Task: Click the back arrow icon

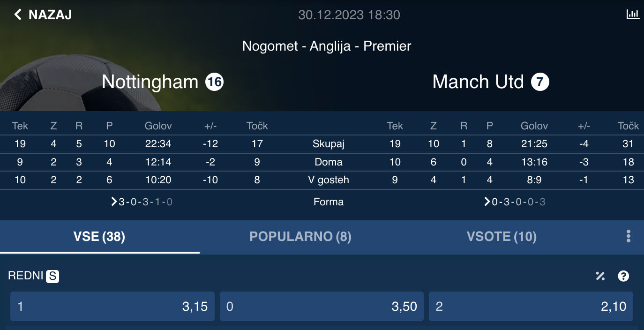Action: 18,15
